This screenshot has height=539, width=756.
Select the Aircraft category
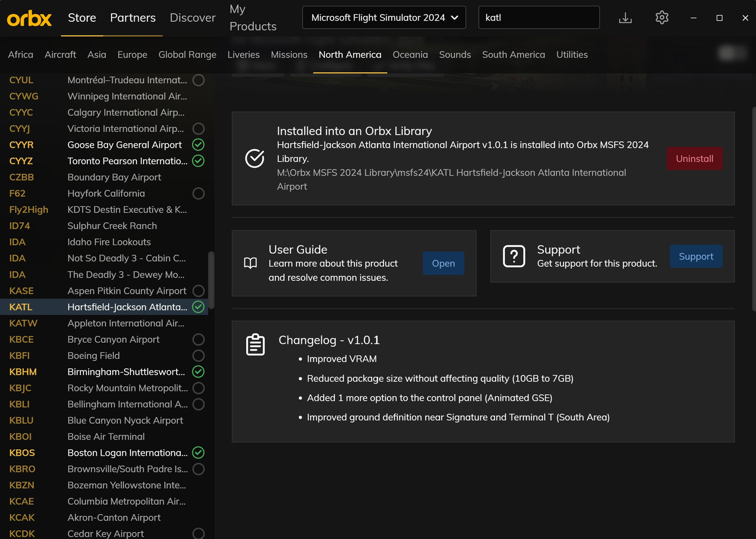(x=60, y=54)
